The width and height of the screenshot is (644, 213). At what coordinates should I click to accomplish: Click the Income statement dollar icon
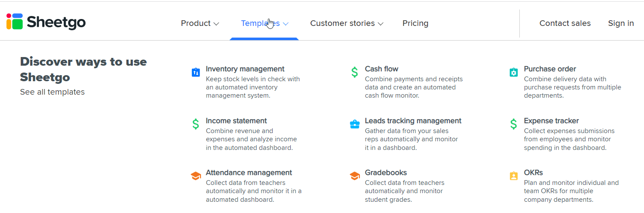click(x=196, y=124)
